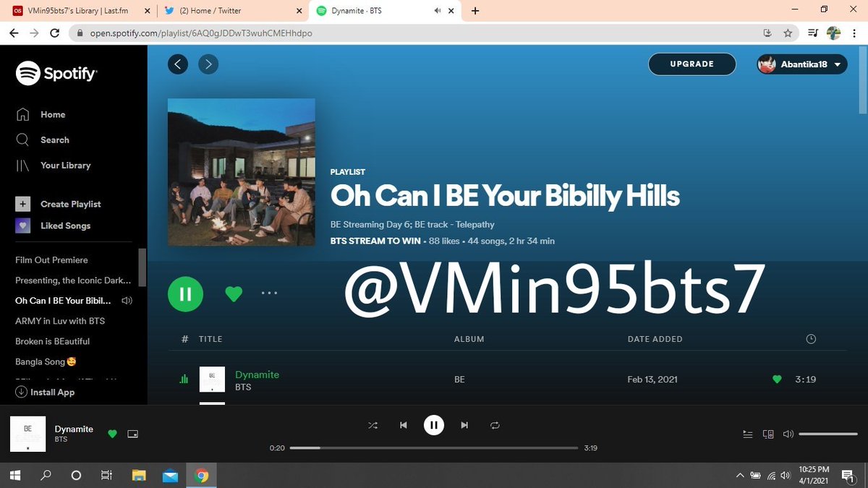868x488 pixels.
Task: Open Chrome media controls icon
Action: pos(813,33)
